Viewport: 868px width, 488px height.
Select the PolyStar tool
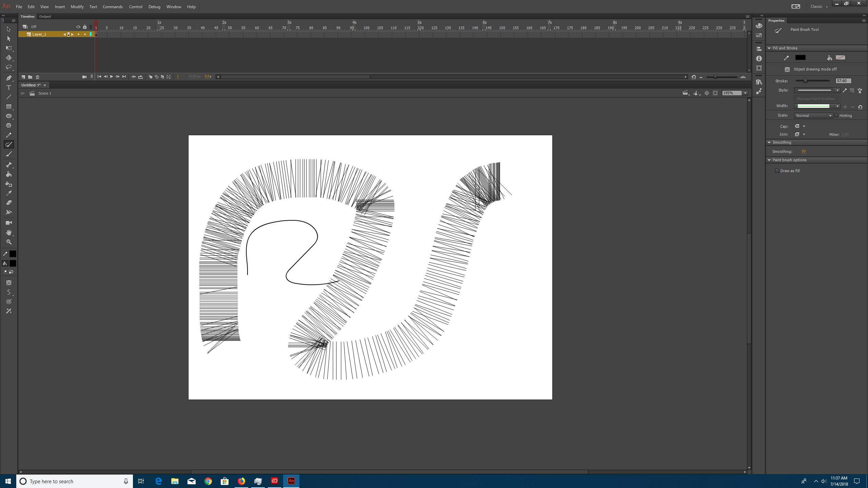tap(9, 125)
